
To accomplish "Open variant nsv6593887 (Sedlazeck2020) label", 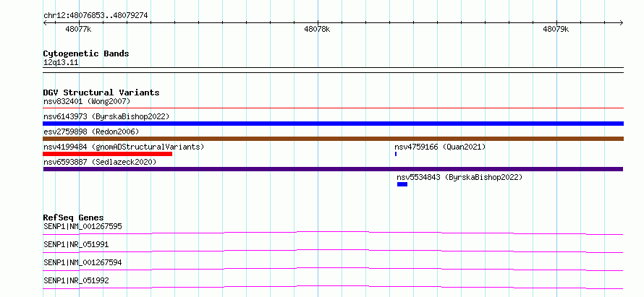I will coord(100,162).
